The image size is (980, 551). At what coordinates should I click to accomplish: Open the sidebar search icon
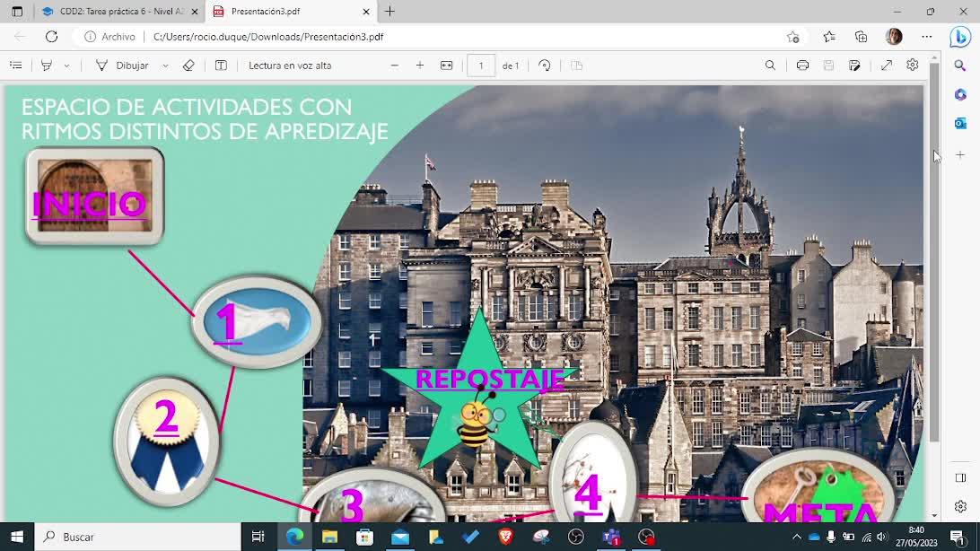pyautogui.click(x=960, y=66)
